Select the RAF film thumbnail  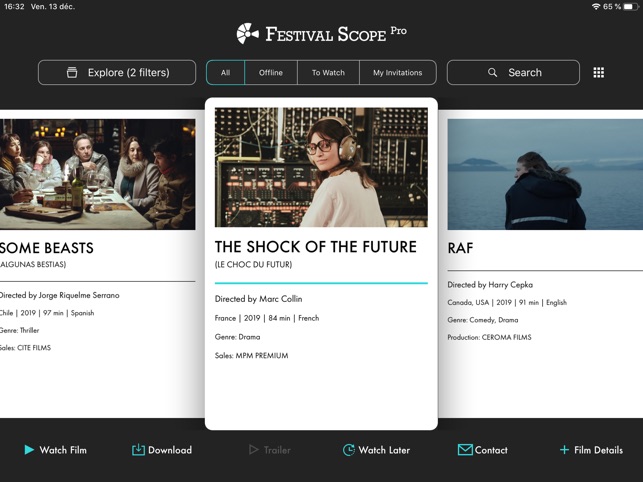click(x=545, y=174)
